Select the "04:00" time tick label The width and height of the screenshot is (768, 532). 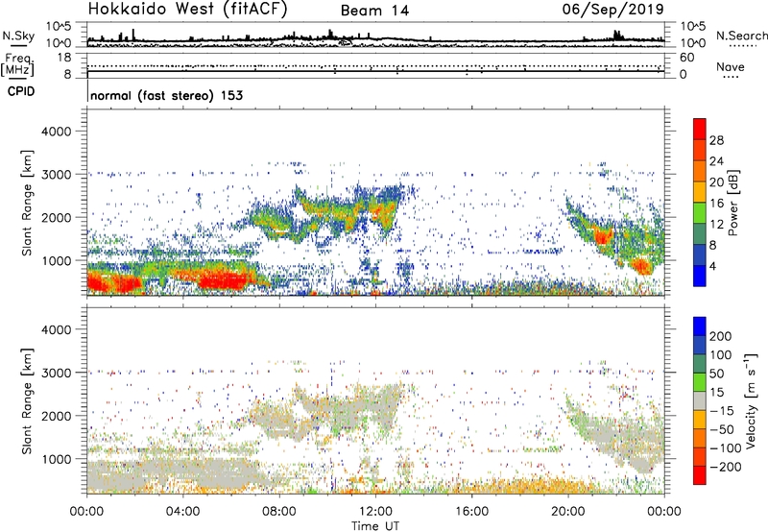[182, 512]
